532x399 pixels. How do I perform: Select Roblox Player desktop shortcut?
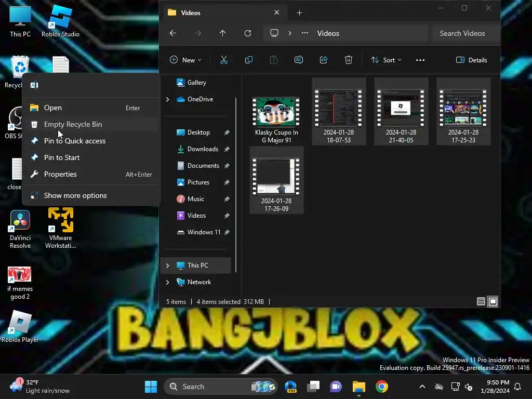pyautogui.click(x=20, y=326)
